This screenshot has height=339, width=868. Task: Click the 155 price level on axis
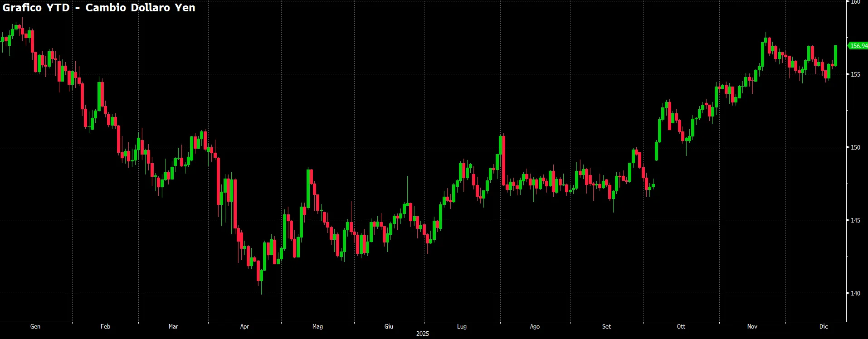(x=855, y=74)
